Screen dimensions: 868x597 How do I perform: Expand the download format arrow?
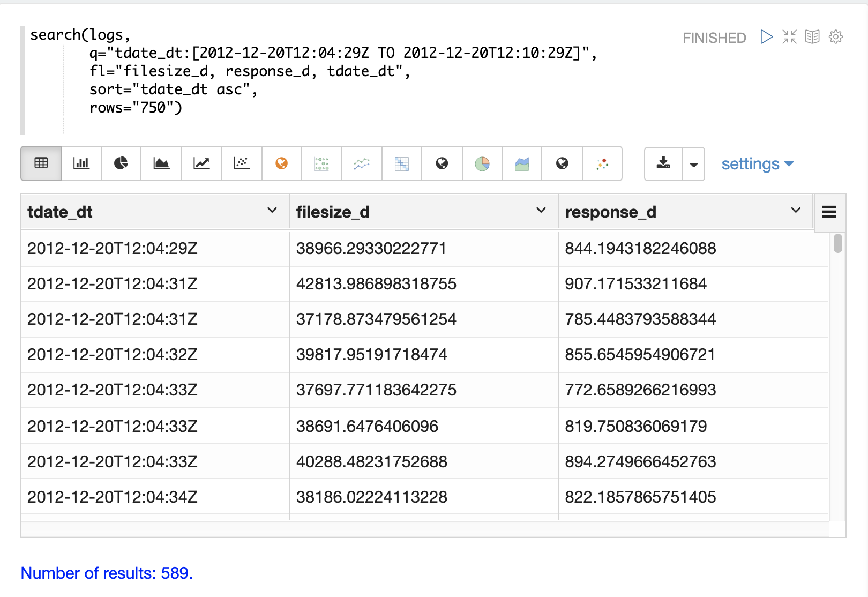click(x=693, y=164)
